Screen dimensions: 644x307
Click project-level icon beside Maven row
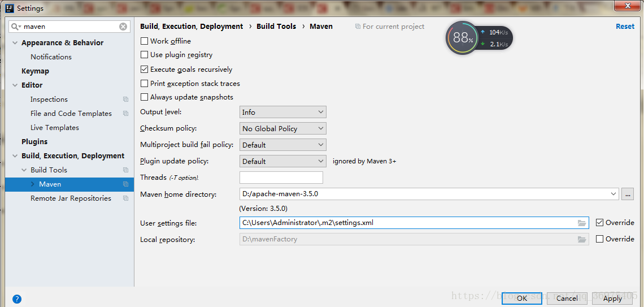point(125,184)
